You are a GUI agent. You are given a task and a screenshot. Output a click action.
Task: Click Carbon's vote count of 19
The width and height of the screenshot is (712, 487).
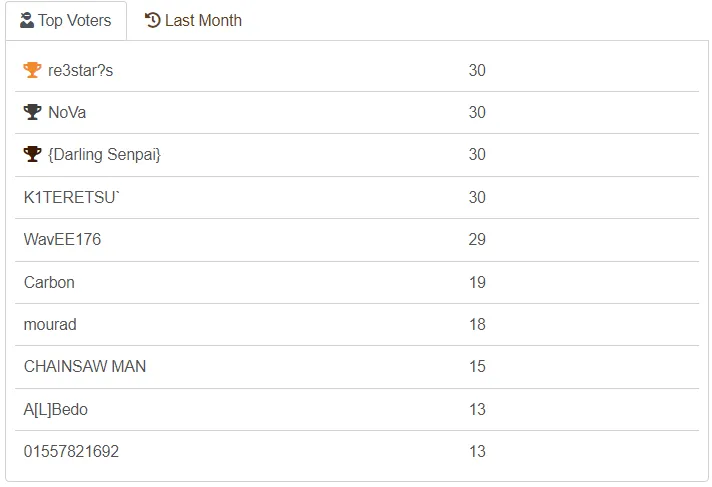point(477,282)
